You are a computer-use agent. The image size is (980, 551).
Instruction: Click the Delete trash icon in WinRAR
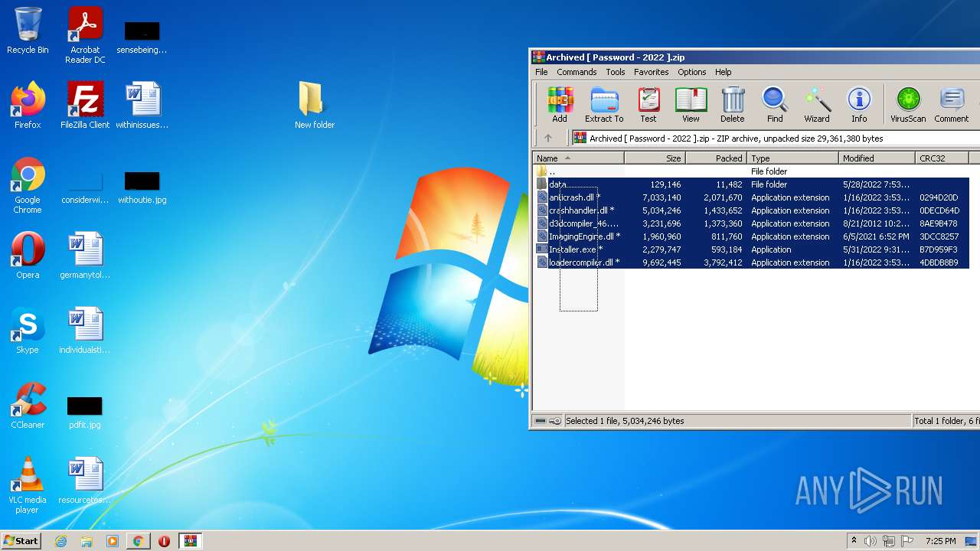pyautogui.click(x=733, y=105)
